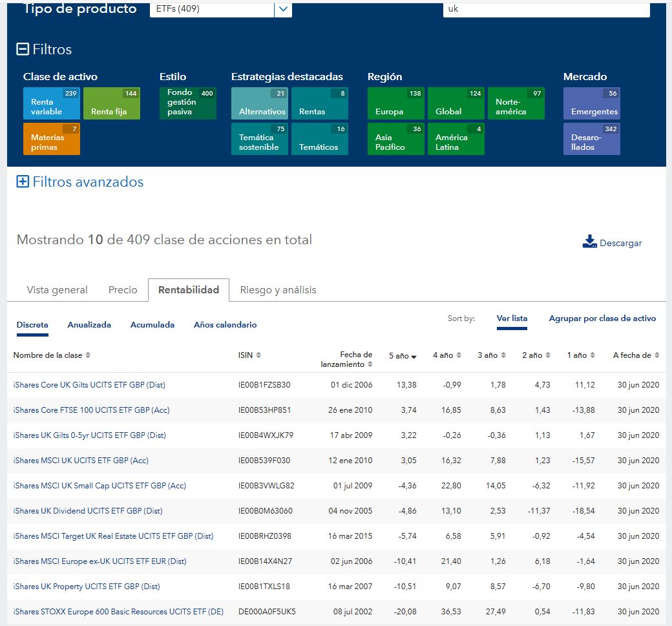The height and width of the screenshot is (626, 672).
Task: Click ISIN DE000A0F5UK5 cell
Action: (x=267, y=612)
